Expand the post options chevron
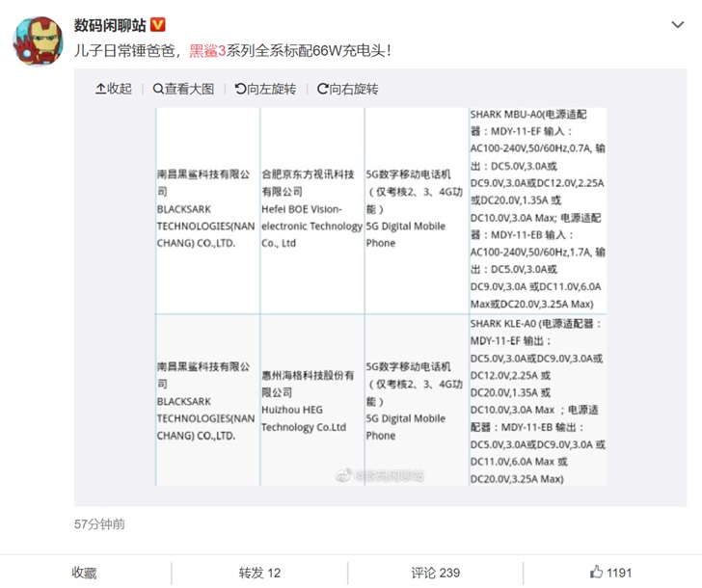 [678, 25]
